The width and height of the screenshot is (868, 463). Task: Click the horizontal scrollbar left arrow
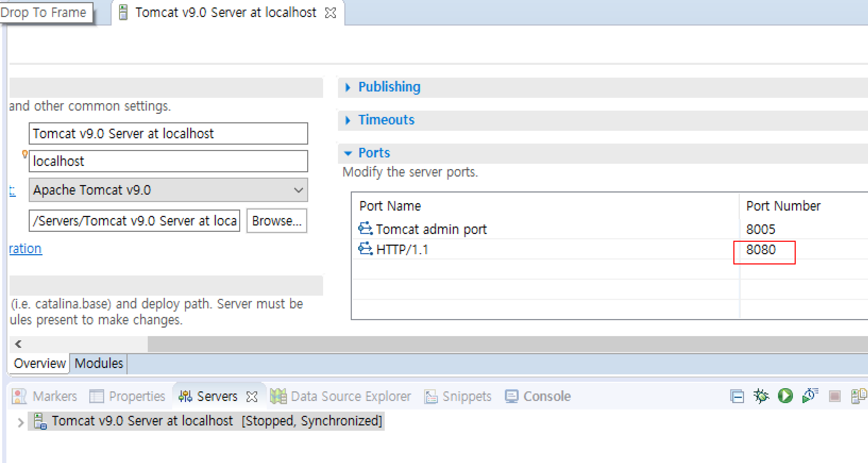[x=18, y=344]
